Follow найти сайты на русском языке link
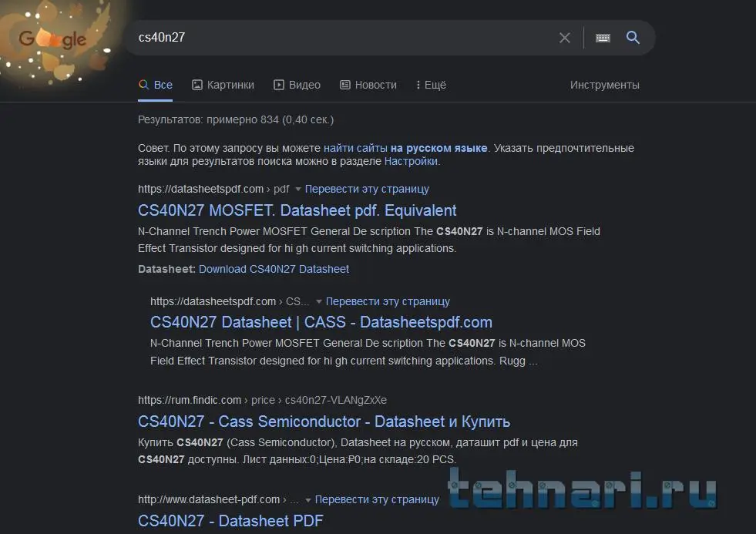756x534 pixels. [405, 148]
